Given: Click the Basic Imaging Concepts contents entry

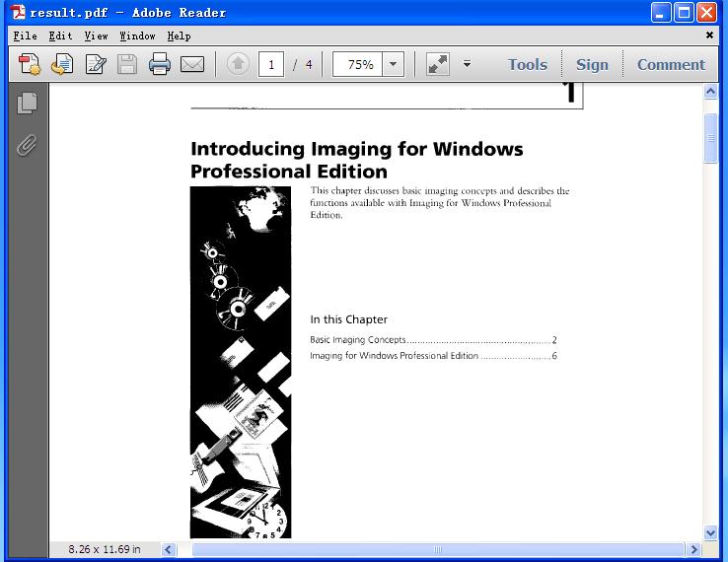Looking at the screenshot, I should [x=433, y=340].
